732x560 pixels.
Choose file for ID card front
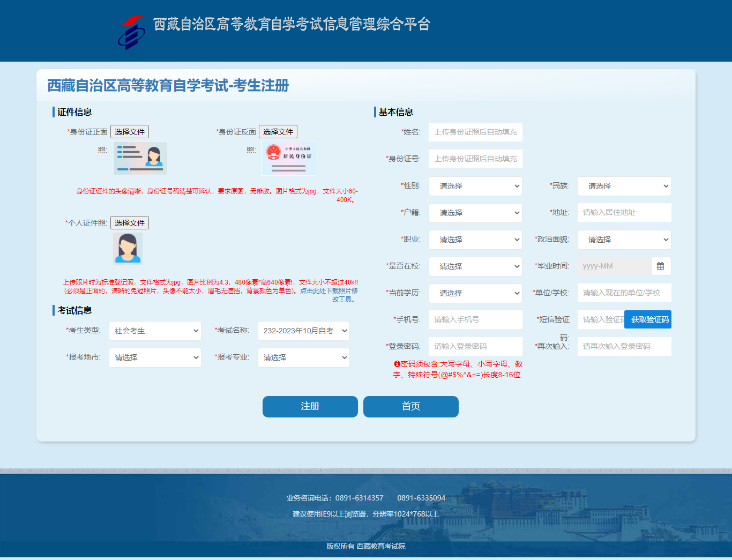130,132
